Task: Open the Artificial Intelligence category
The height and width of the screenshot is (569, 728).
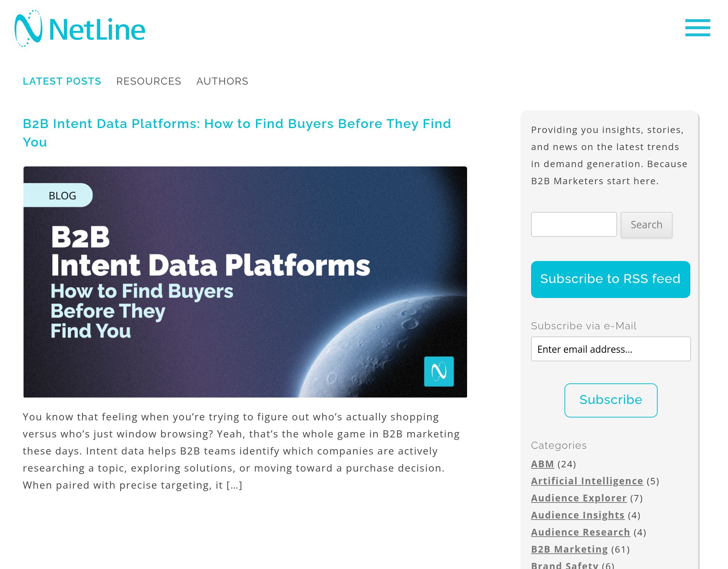Action: coord(587,481)
